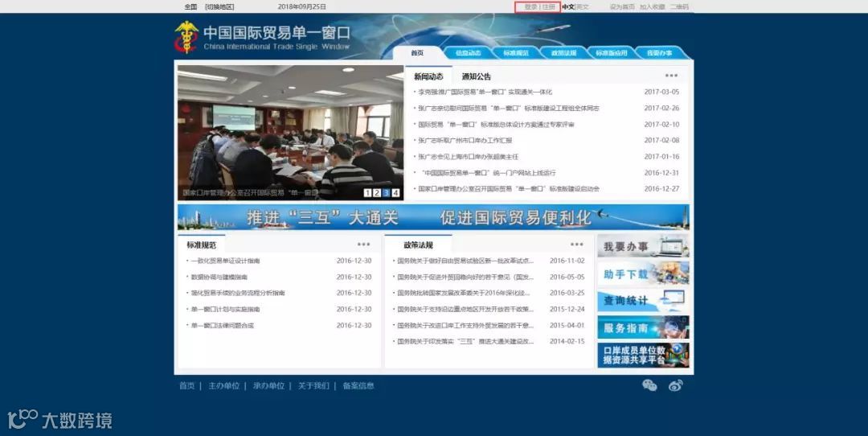868x436 pixels.
Task: Switch language to 英文
Action: point(583,6)
